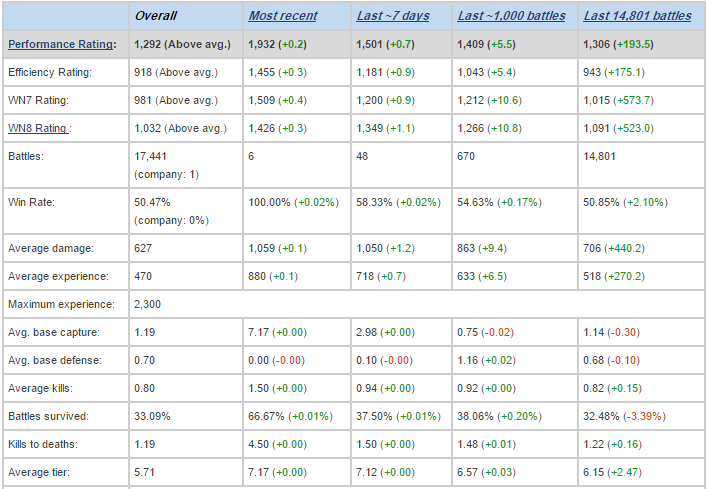Open the WN8 Rating link
The width and height of the screenshot is (707, 489).
[38, 128]
